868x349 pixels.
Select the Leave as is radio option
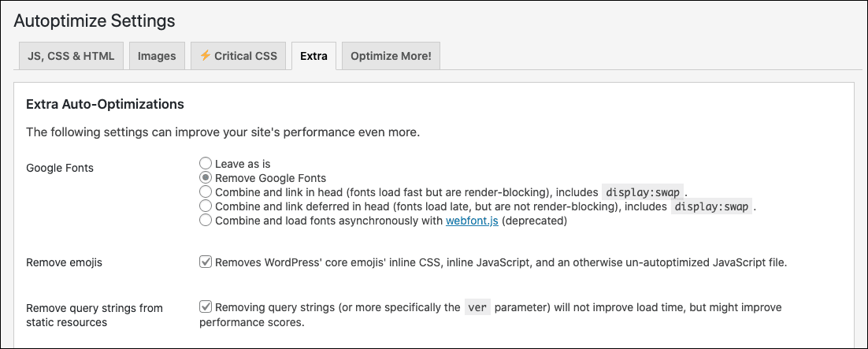pyautogui.click(x=206, y=163)
